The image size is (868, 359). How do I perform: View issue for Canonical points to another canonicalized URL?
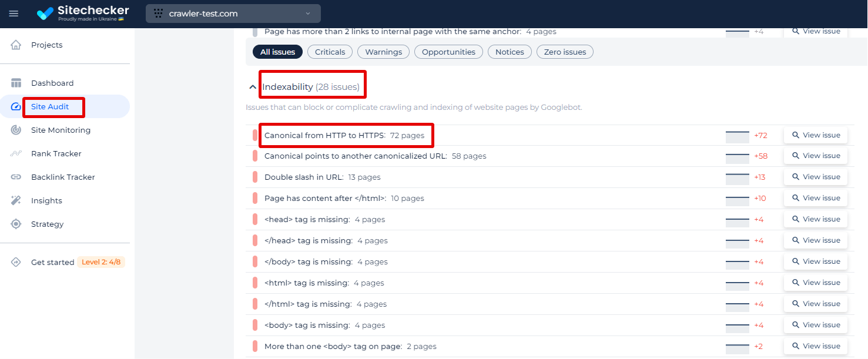pos(816,156)
